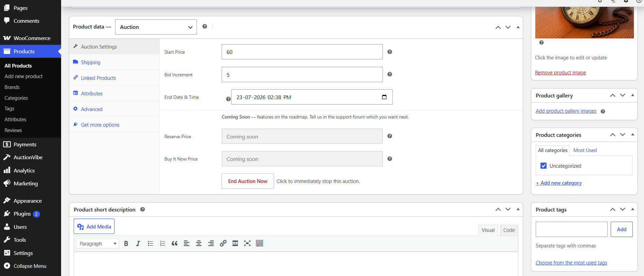Image resolution: width=644 pixels, height=276 pixels.
Task: Open the Advanced tab
Action: click(114, 109)
